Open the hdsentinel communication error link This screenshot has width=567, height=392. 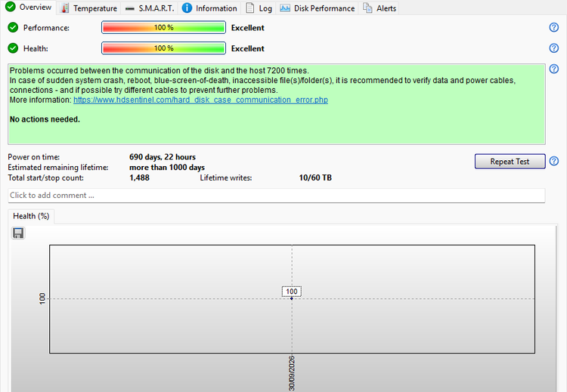point(200,100)
